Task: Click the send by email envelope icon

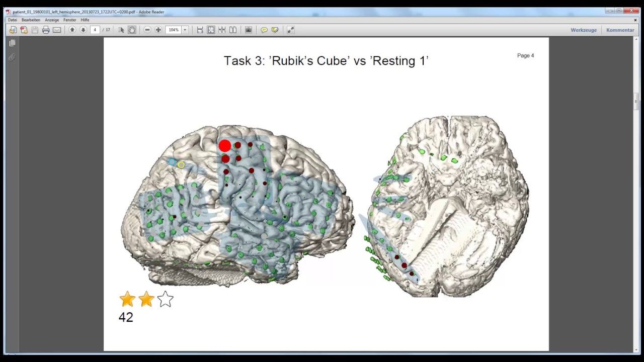Action: 57,30
